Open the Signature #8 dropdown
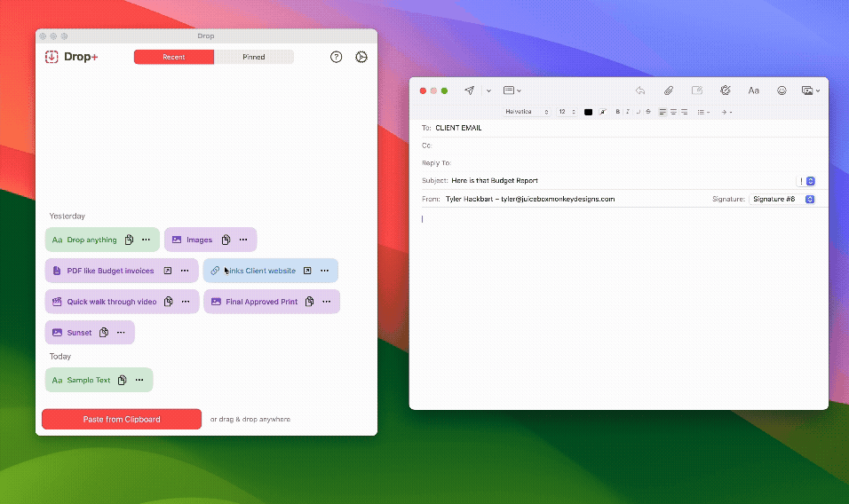 coord(782,199)
